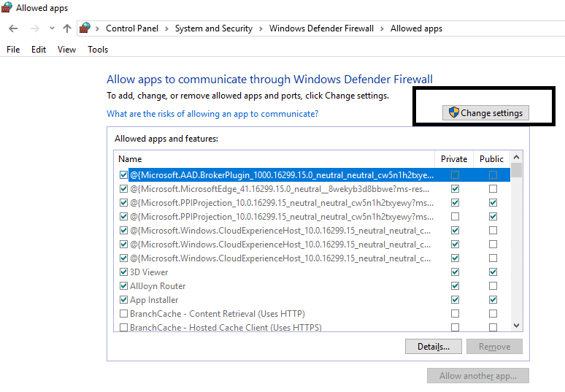Click the firewall icon in address bar

pyautogui.click(x=86, y=28)
